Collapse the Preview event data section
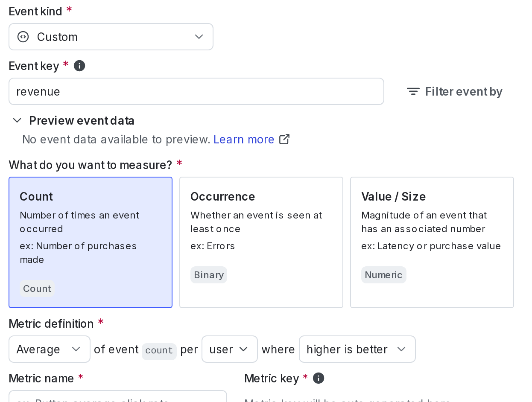The width and height of the screenshot is (532, 402). (18, 121)
